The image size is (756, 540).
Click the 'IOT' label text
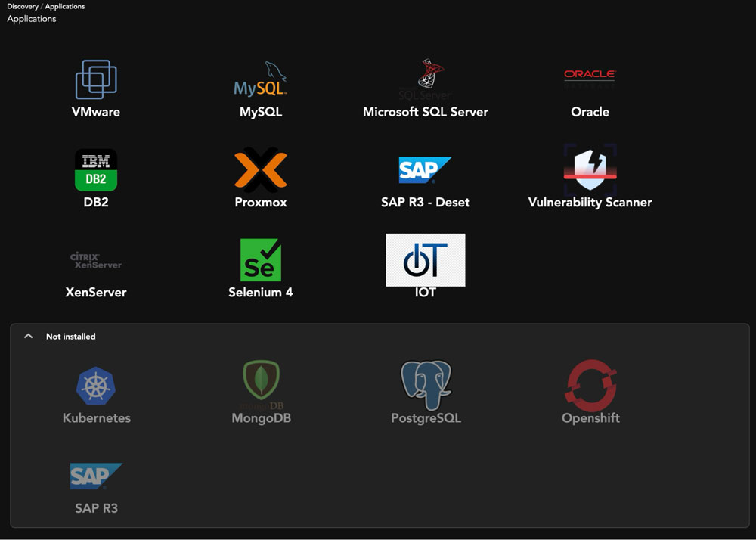tap(425, 292)
